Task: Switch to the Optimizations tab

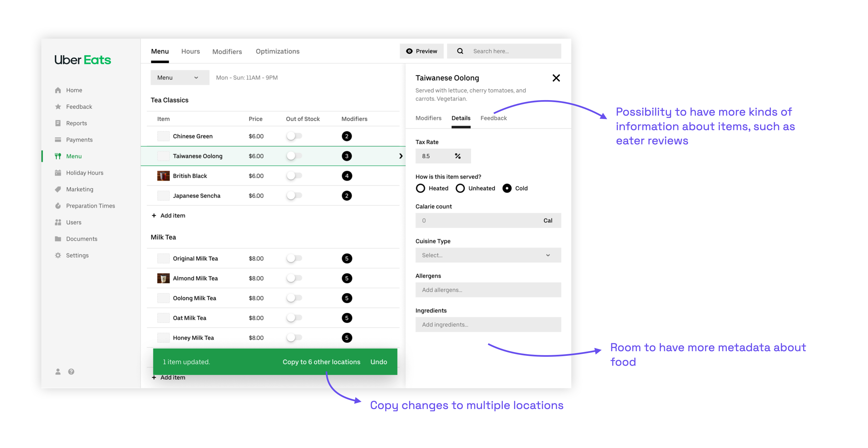Action: coord(277,51)
